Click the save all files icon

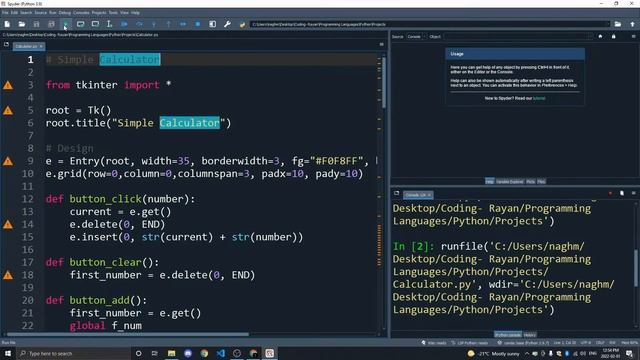[x=51, y=24]
